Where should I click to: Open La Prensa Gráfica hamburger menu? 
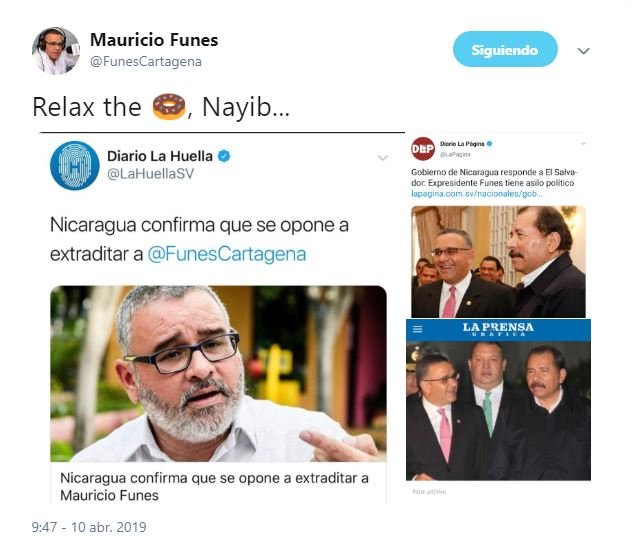(418, 329)
